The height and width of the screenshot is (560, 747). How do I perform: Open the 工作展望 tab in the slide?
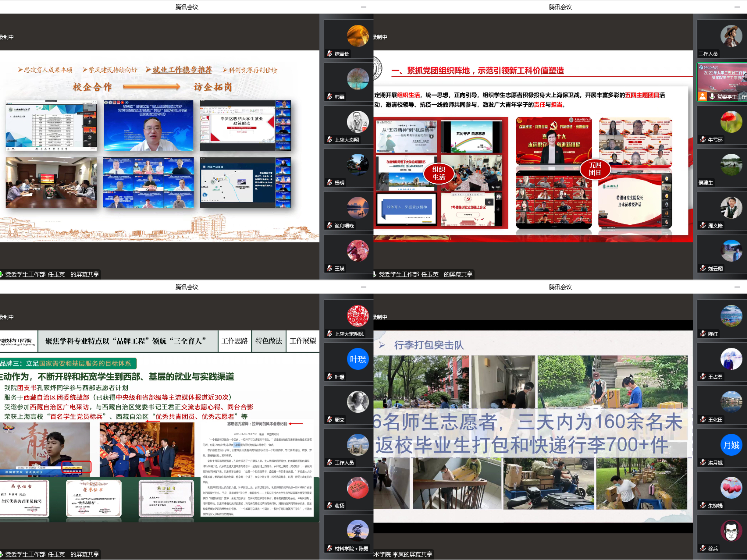[303, 341]
